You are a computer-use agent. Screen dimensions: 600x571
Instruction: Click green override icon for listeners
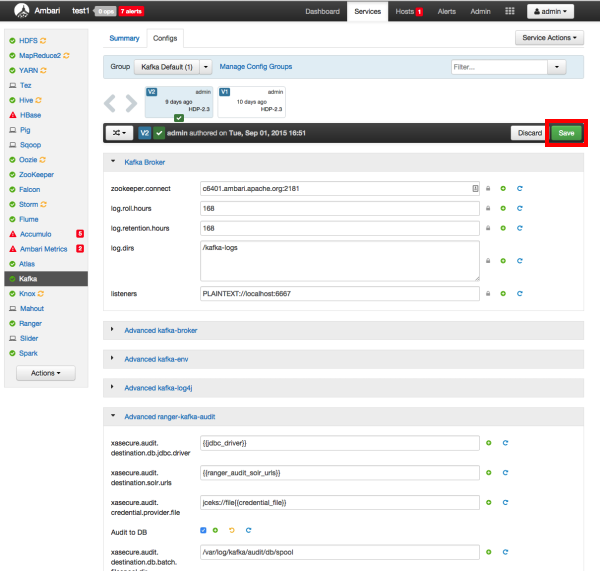[503, 294]
